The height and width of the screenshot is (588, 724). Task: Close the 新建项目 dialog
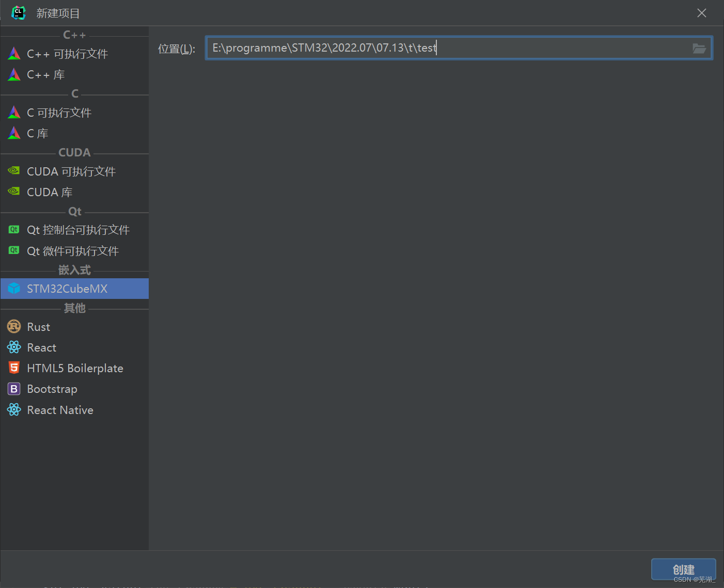click(x=701, y=13)
